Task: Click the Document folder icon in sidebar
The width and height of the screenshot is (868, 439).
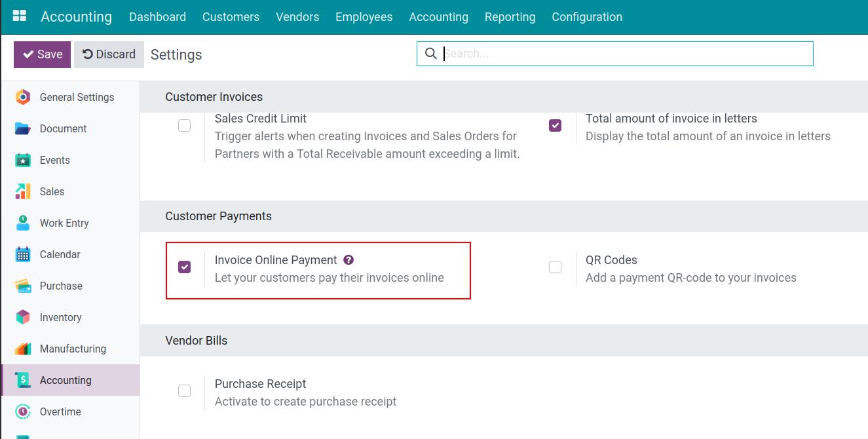Action: click(x=23, y=128)
